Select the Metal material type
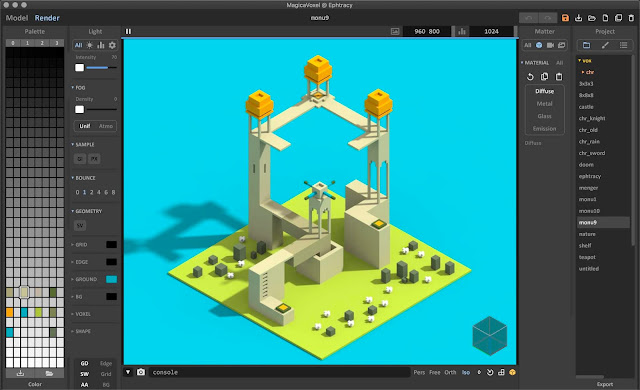This screenshot has width=640, height=390. point(544,104)
